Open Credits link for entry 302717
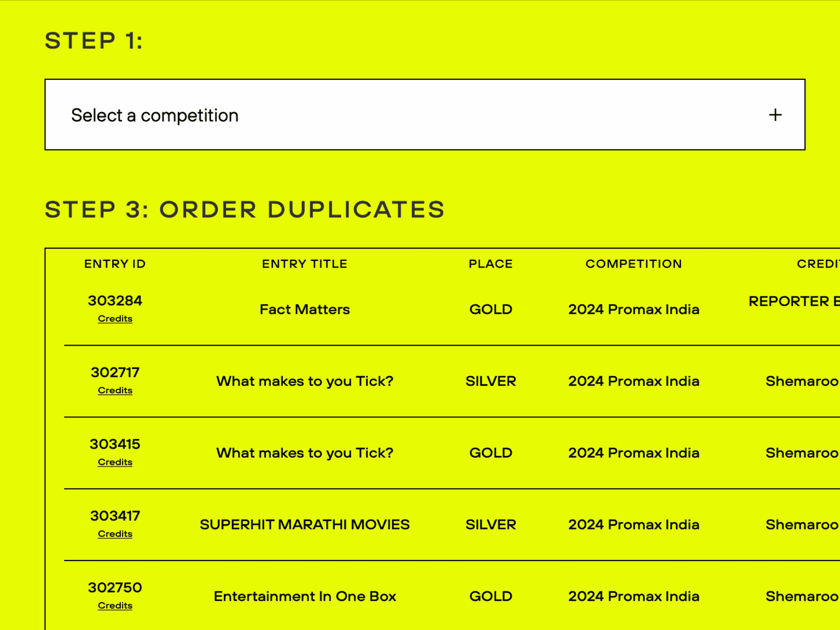The width and height of the screenshot is (840, 630). click(x=115, y=390)
